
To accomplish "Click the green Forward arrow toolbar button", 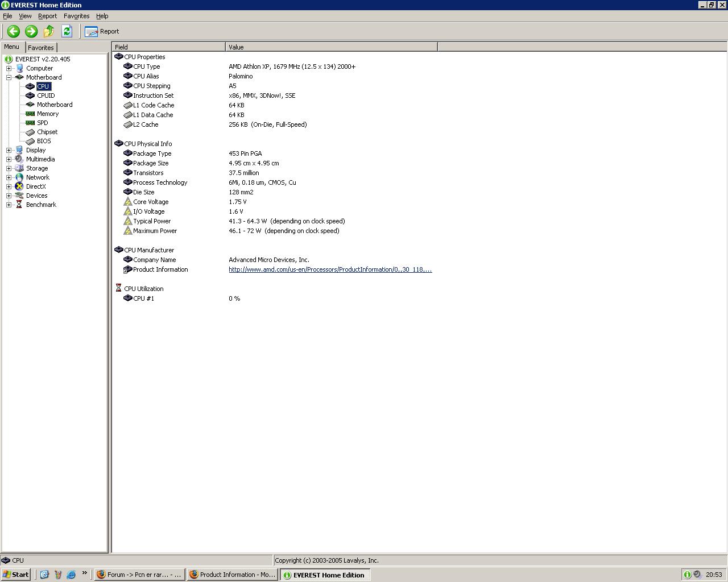I will pos(31,31).
